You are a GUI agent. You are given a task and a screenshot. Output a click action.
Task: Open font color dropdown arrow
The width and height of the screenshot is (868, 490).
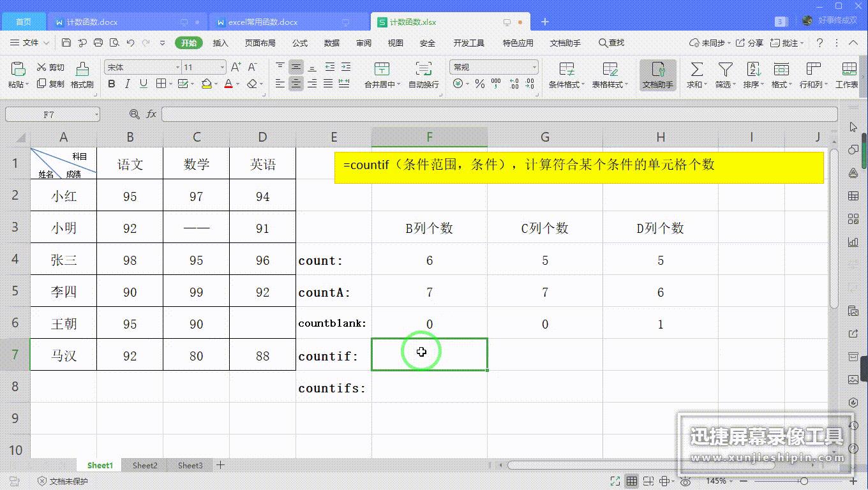(238, 84)
